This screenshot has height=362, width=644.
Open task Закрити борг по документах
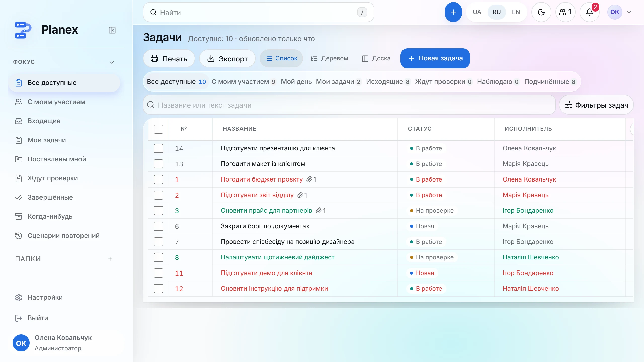pyautogui.click(x=265, y=226)
